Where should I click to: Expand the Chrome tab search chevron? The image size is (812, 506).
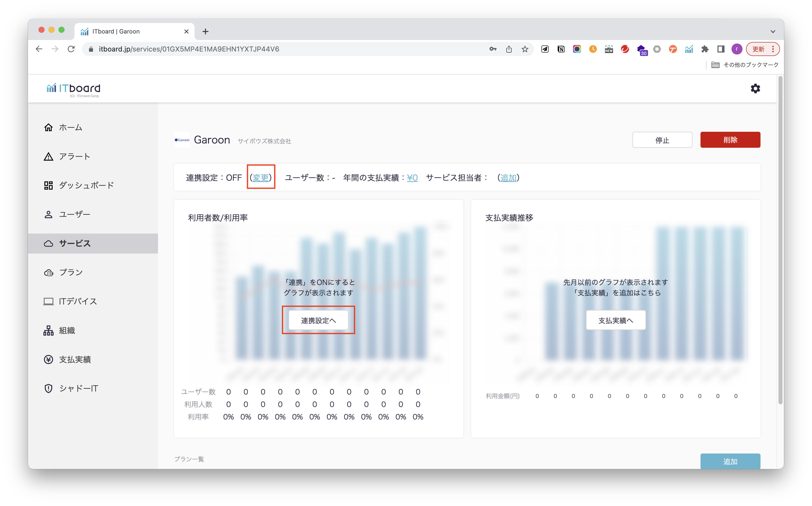[772, 31]
